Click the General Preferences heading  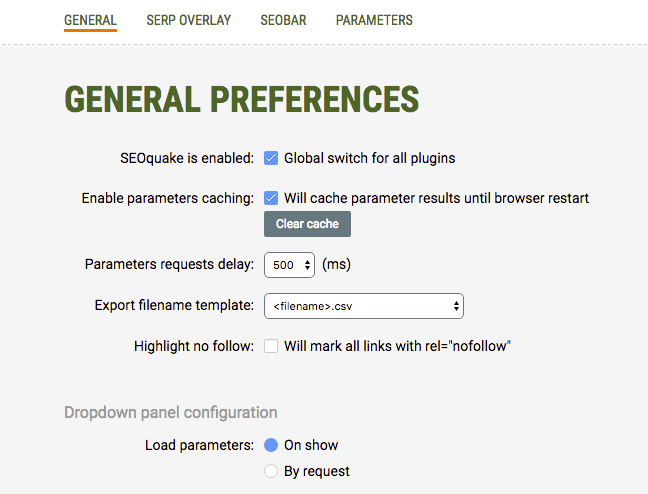pos(241,99)
